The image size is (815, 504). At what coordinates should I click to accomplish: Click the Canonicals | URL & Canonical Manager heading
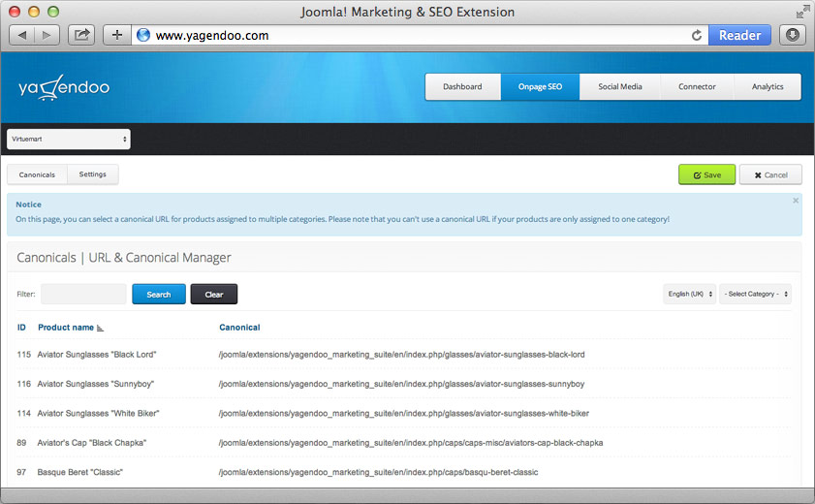coord(124,258)
